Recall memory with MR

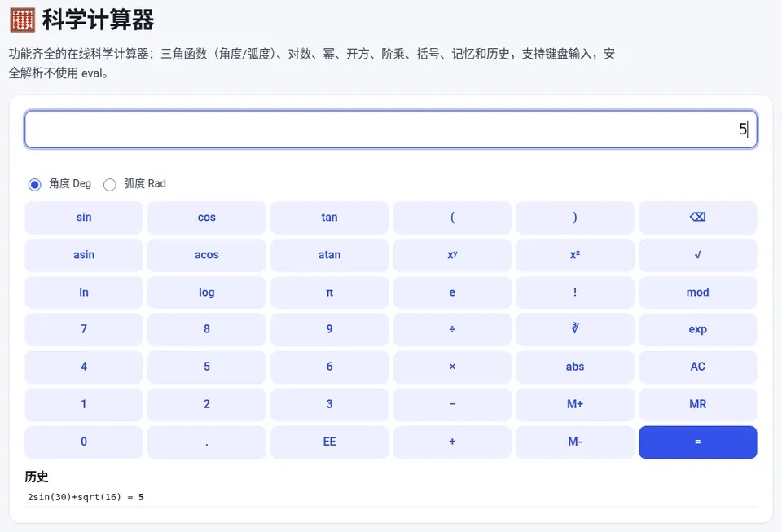(697, 404)
